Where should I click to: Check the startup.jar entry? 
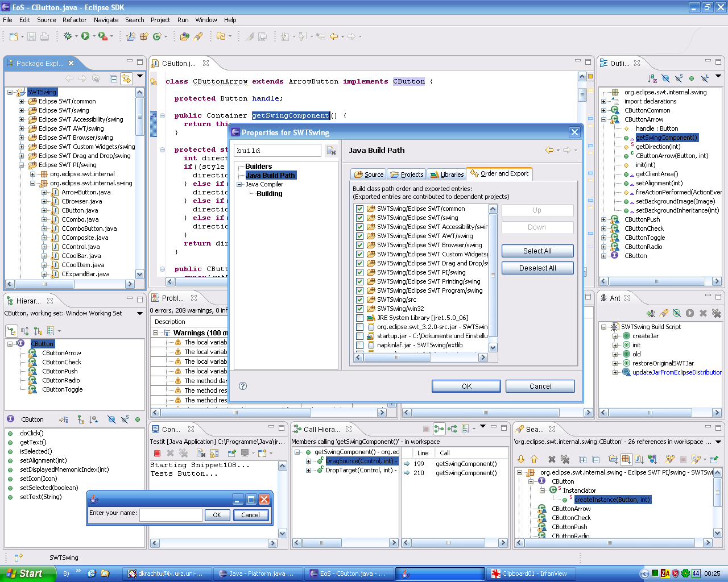pyautogui.click(x=359, y=336)
